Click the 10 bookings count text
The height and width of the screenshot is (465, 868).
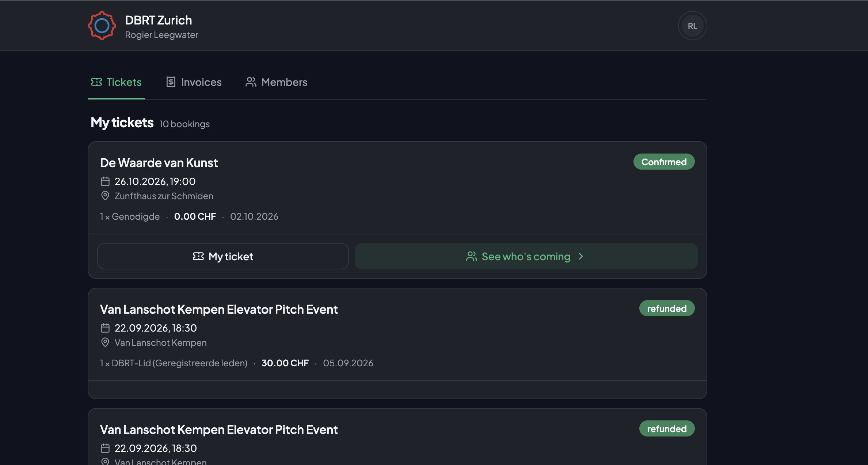point(184,124)
